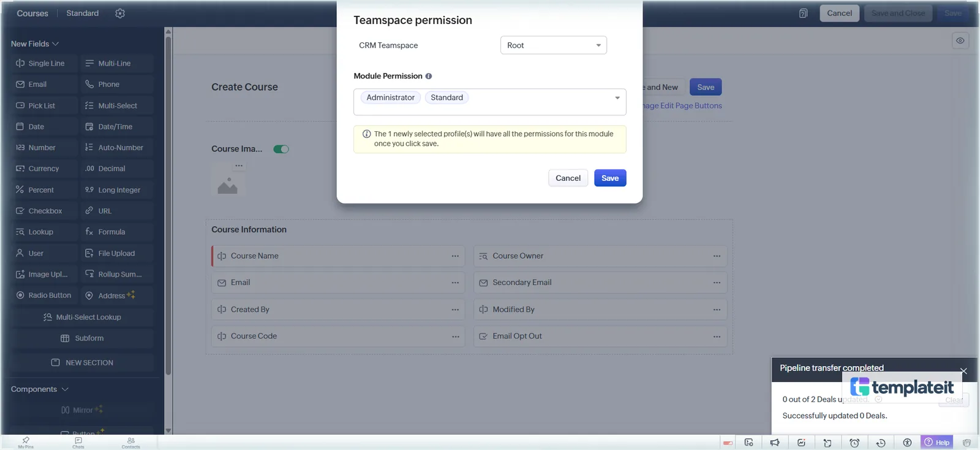
Task: Open options for Email Opt Out field
Action: [x=717, y=337]
